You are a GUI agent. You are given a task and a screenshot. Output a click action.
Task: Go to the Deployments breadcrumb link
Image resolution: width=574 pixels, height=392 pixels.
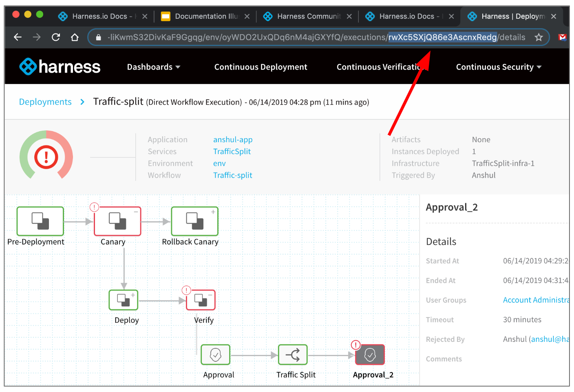click(45, 102)
